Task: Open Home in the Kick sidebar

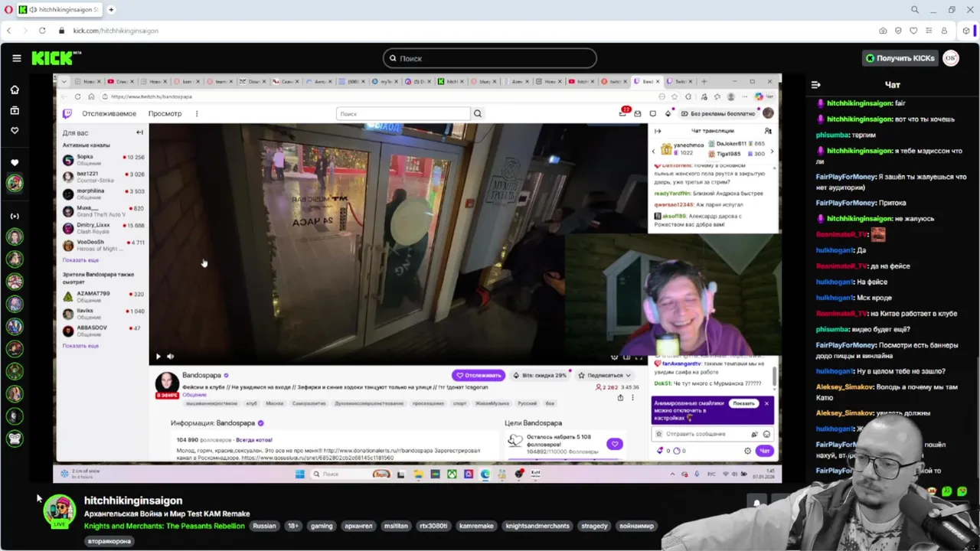Action: [x=15, y=90]
